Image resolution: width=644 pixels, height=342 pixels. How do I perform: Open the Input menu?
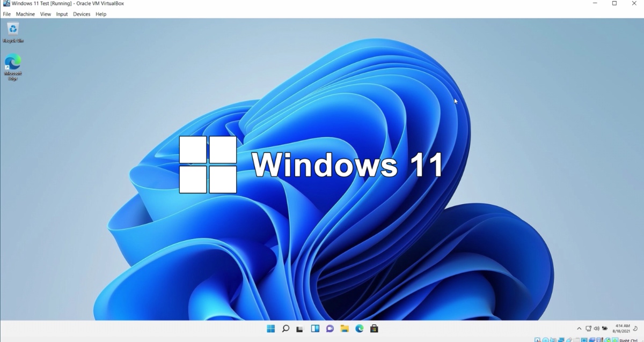[x=62, y=14]
